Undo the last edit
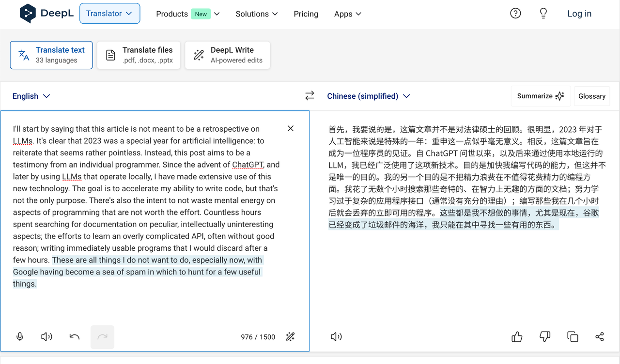Screen dimensions: 620x364 click(75, 337)
